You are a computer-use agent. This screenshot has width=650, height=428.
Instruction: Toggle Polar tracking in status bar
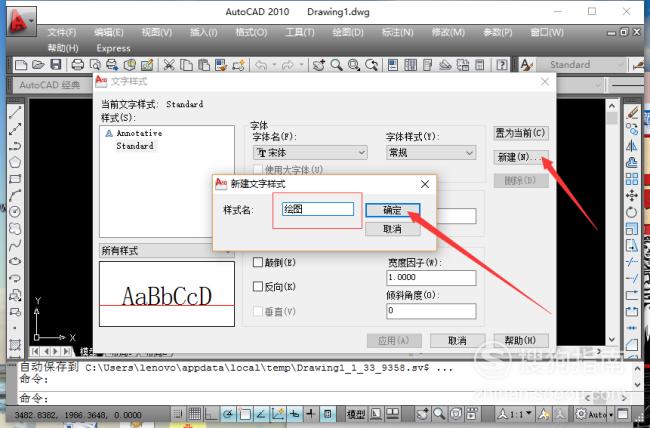(228, 413)
